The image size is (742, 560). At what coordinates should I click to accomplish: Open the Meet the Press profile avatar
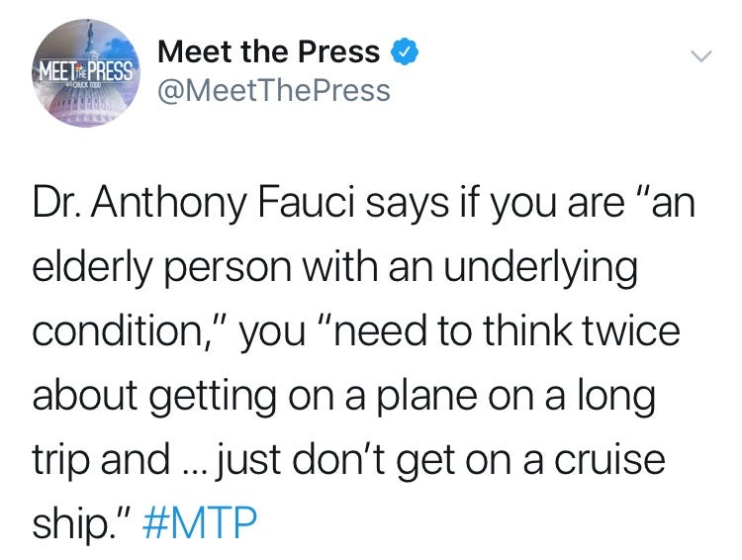pyautogui.click(x=86, y=73)
